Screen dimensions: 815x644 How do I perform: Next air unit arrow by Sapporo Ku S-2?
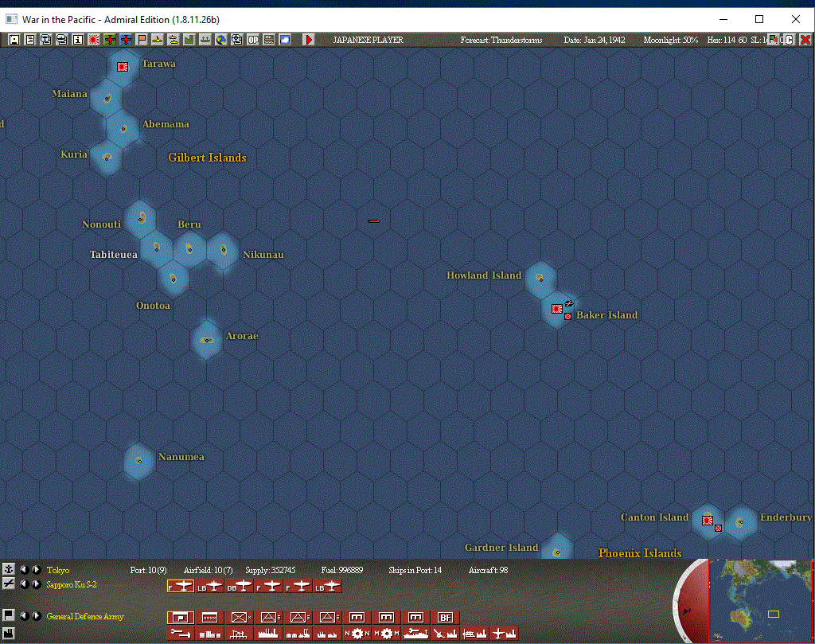click(37, 584)
